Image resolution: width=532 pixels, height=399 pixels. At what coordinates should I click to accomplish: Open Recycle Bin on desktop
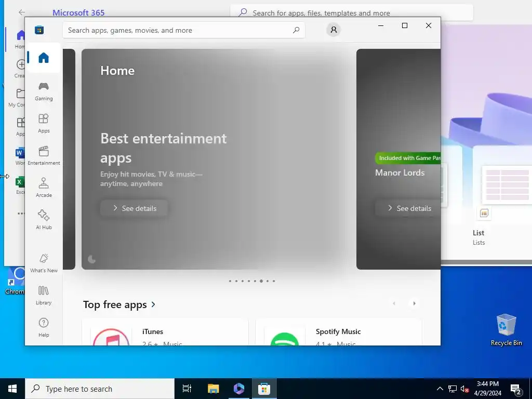point(506,330)
